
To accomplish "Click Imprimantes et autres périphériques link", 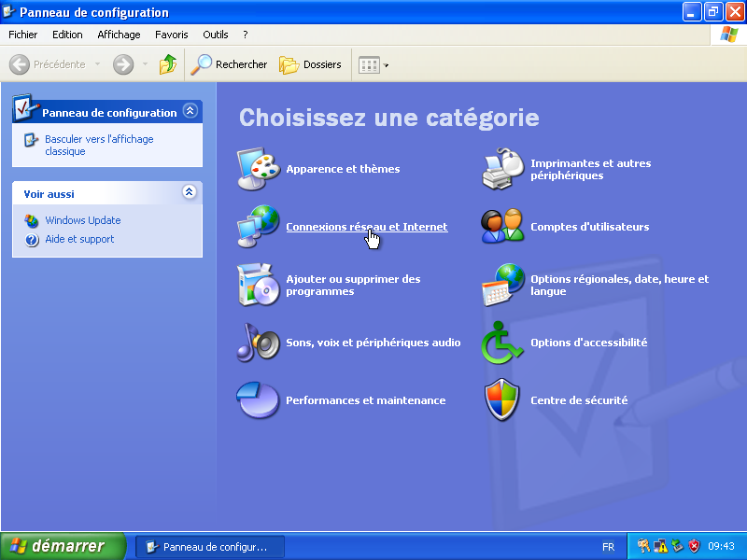I will [591, 169].
